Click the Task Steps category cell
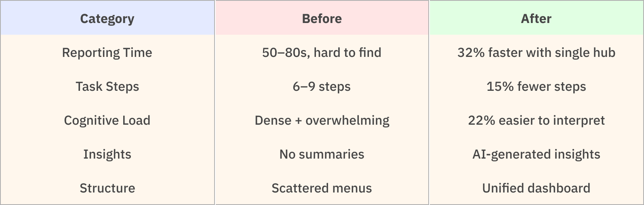The height and width of the screenshot is (205, 644). (x=107, y=86)
